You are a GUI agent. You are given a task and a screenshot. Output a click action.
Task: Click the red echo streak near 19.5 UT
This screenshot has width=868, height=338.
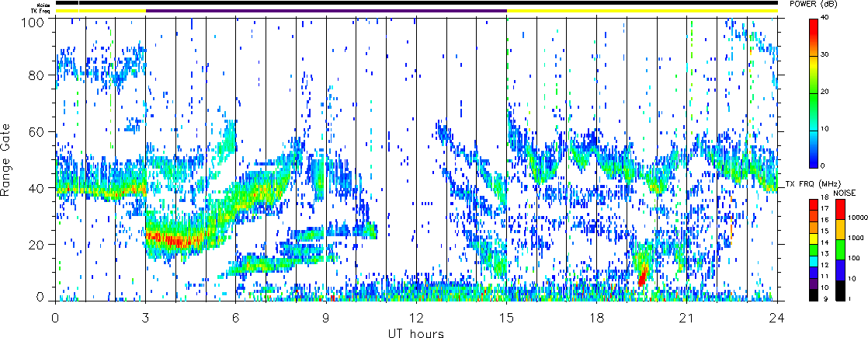(642, 275)
